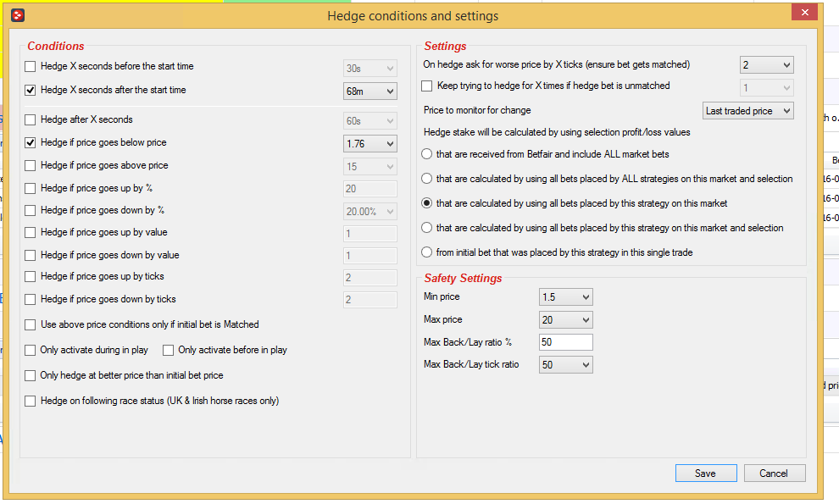The image size is (839, 504).
Task: Open the hedge retry times dropdown
Action: 767,88
